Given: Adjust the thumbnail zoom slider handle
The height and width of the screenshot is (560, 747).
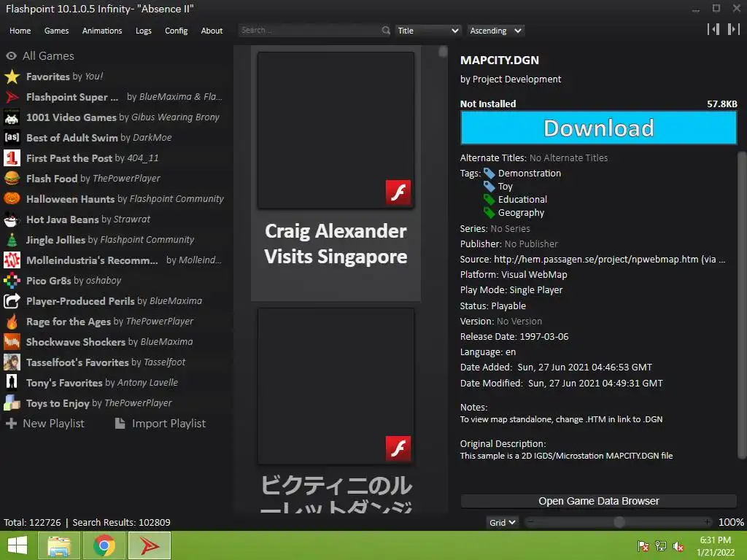Looking at the screenshot, I should point(619,522).
